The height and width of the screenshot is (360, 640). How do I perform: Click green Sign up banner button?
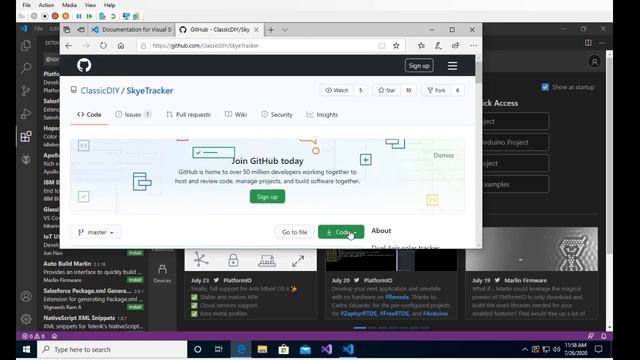click(267, 197)
